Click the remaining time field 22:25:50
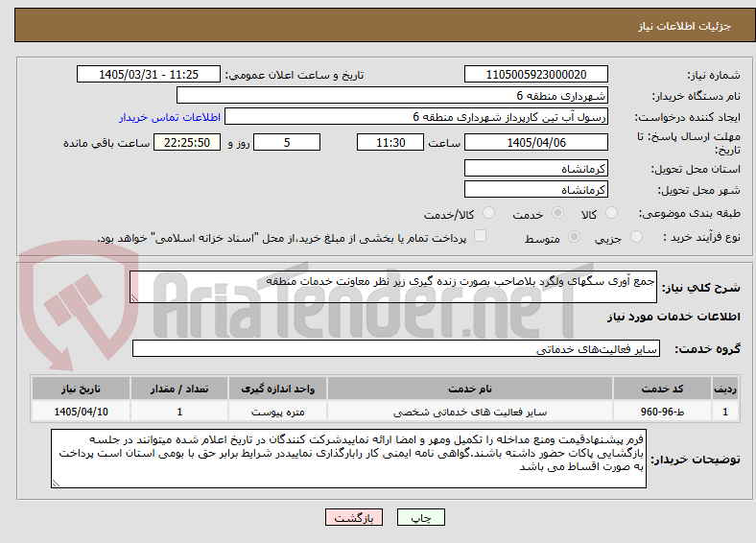This screenshot has width=756, height=543. click(x=187, y=142)
